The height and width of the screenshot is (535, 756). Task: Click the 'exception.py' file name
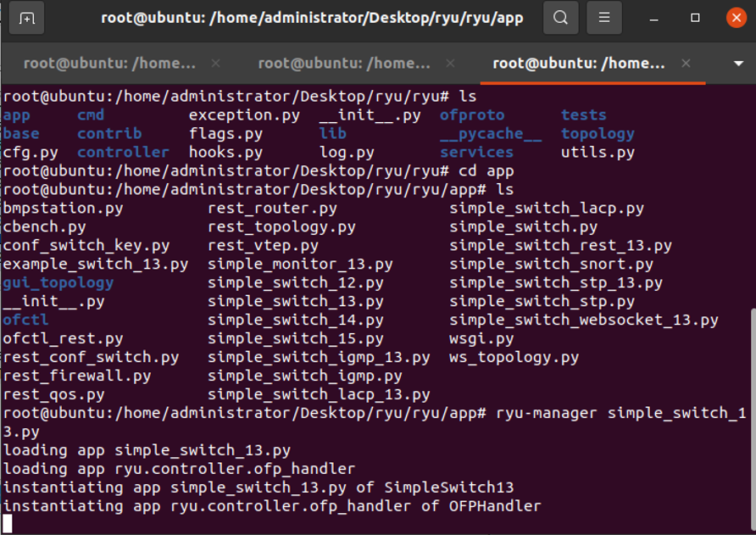[x=244, y=115]
